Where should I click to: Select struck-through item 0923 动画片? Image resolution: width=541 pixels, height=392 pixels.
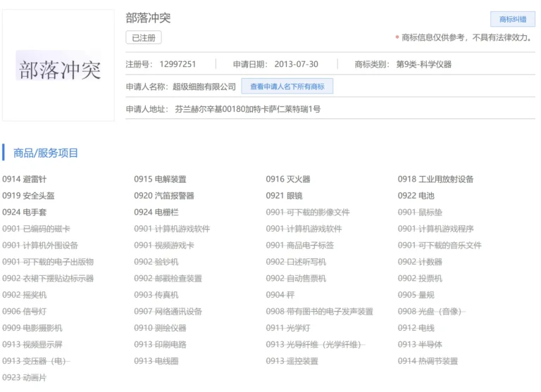point(25,377)
